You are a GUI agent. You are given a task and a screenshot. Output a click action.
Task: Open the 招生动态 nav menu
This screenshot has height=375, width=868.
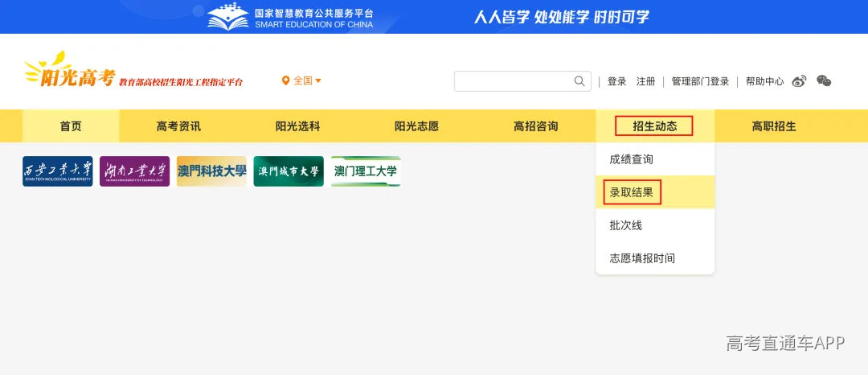[x=654, y=126]
